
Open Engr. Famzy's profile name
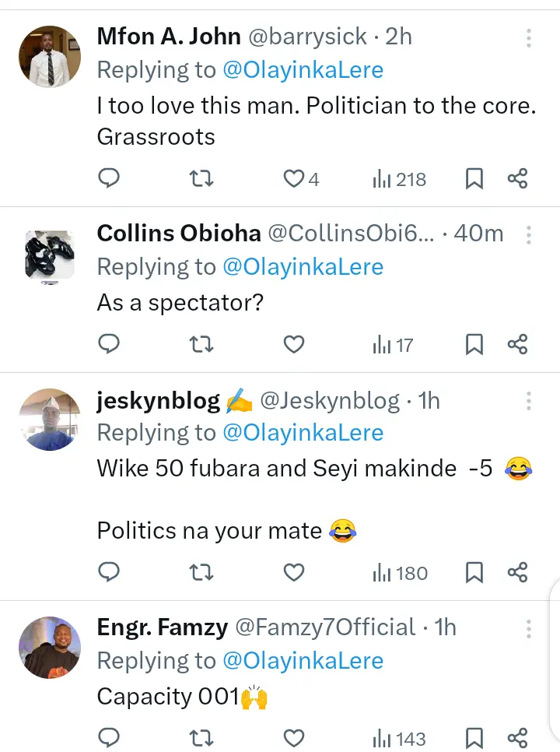(x=161, y=627)
